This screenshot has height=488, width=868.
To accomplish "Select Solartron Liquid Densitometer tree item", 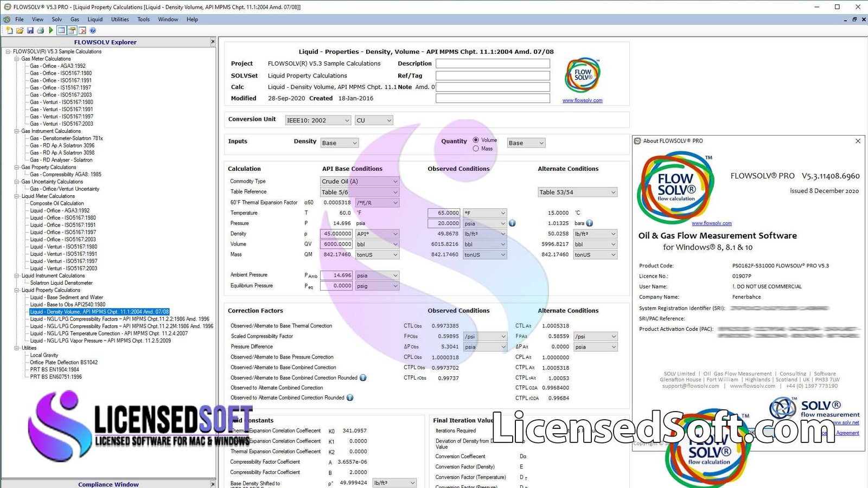I will 61,282.
